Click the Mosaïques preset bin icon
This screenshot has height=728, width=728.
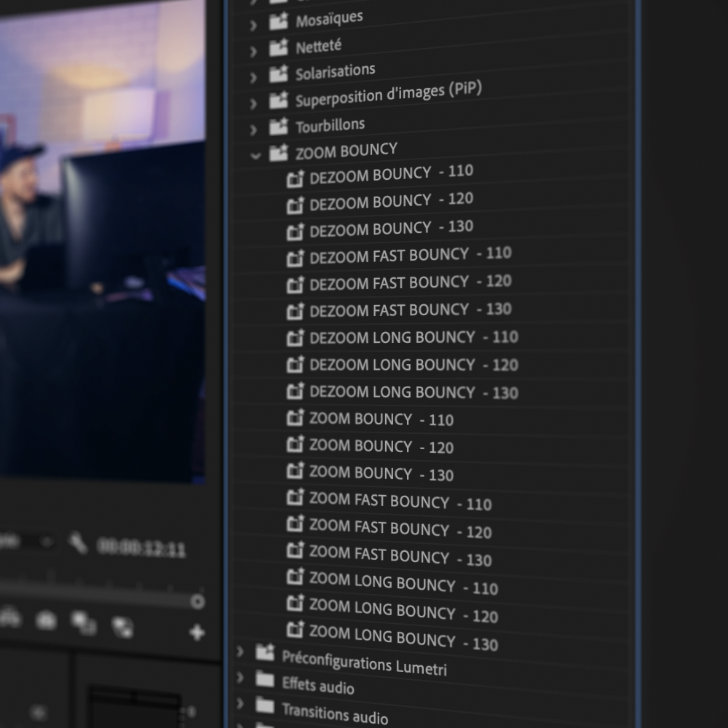coord(278,22)
